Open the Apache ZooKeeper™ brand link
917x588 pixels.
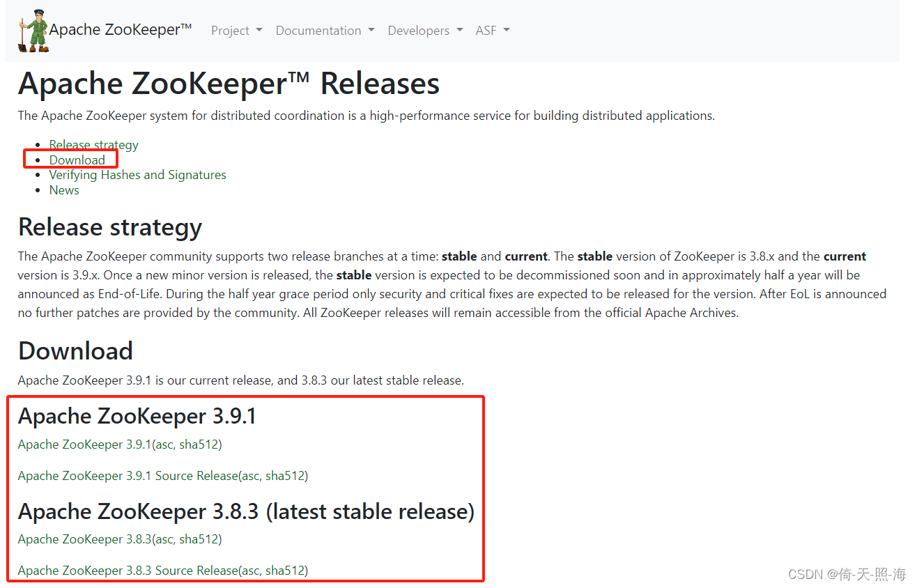121,30
